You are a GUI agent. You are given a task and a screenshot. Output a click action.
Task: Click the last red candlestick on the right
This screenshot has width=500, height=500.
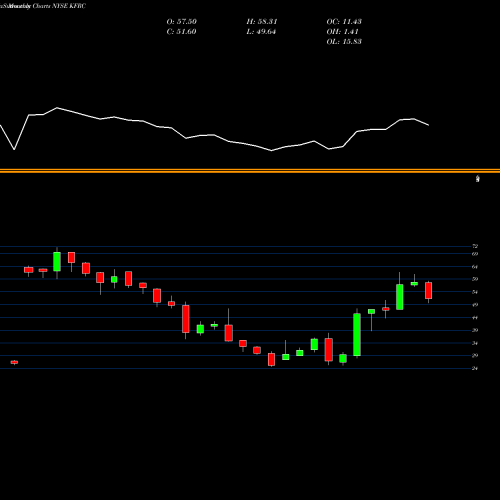click(x=428, y=291)
